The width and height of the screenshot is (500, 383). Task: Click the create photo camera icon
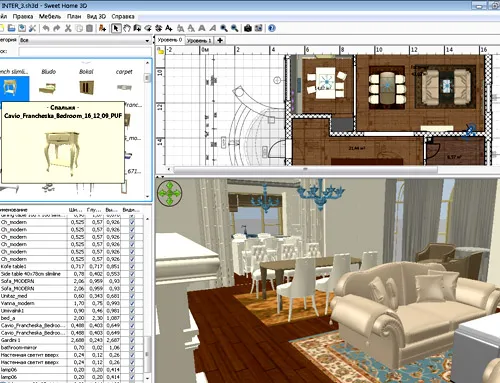(x=248, y=28)
